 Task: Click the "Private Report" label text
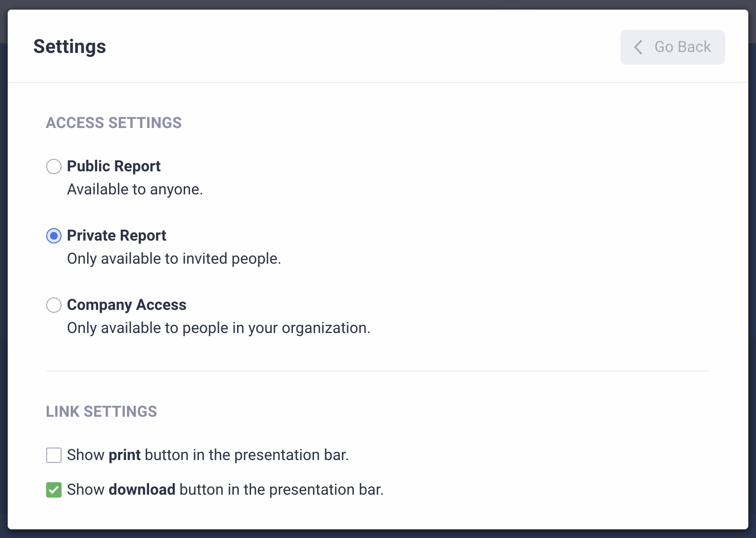[116, 235]
